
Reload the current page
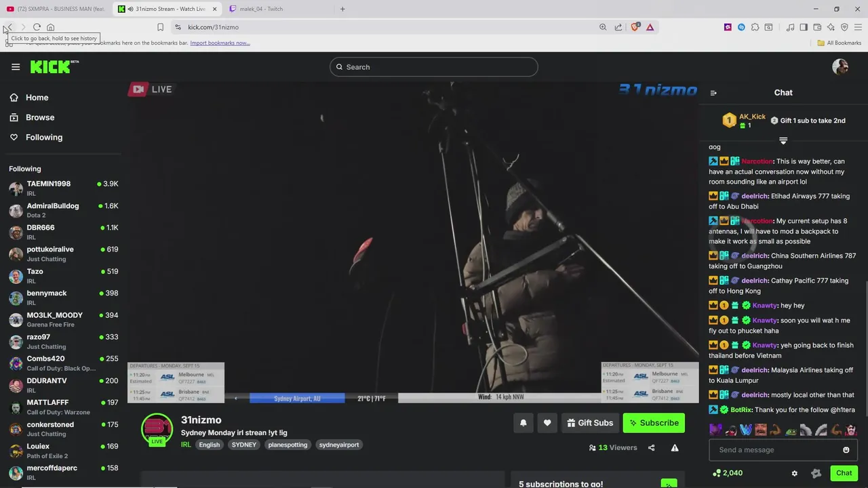[37, 27]
